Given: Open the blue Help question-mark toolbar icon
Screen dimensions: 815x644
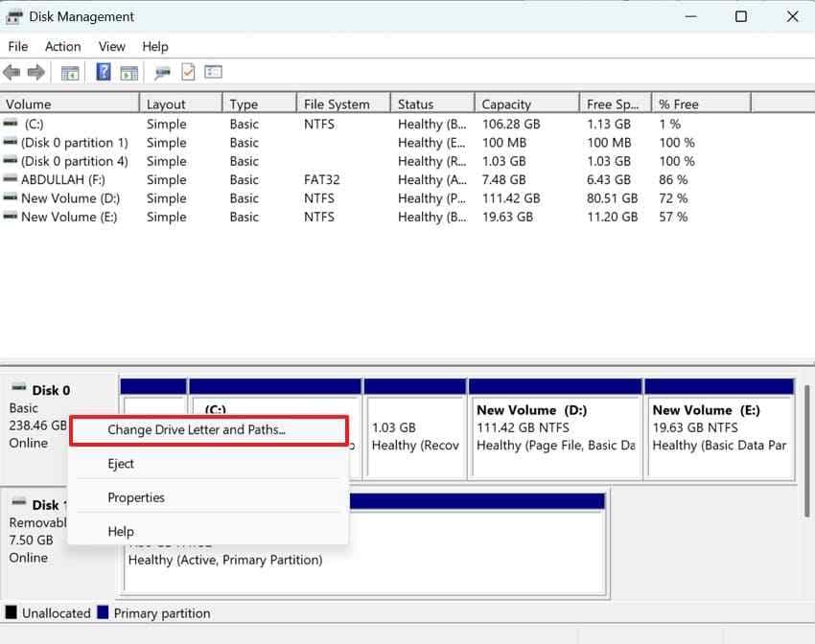Looking at the screenshot, I should (x=104, y=72).
